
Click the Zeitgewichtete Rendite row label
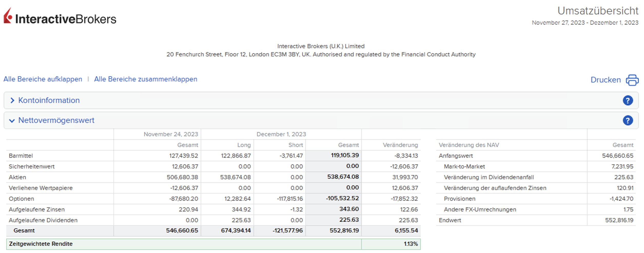point(41,244)
